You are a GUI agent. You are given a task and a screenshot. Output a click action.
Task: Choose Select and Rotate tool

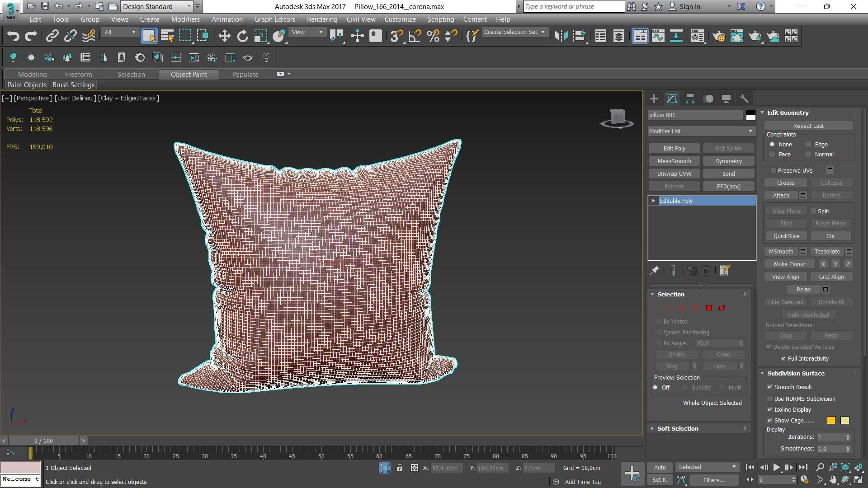coord(243,36)
